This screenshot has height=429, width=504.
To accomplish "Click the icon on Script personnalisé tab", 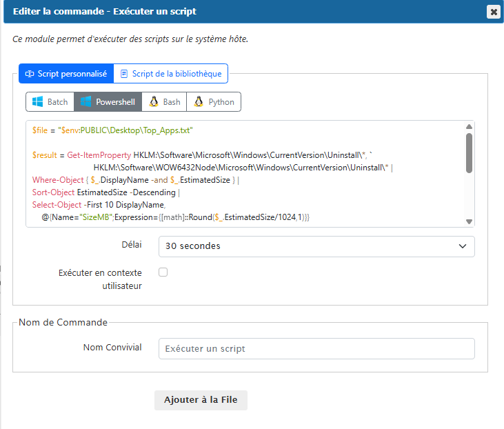I will click(x=30, y=74).
